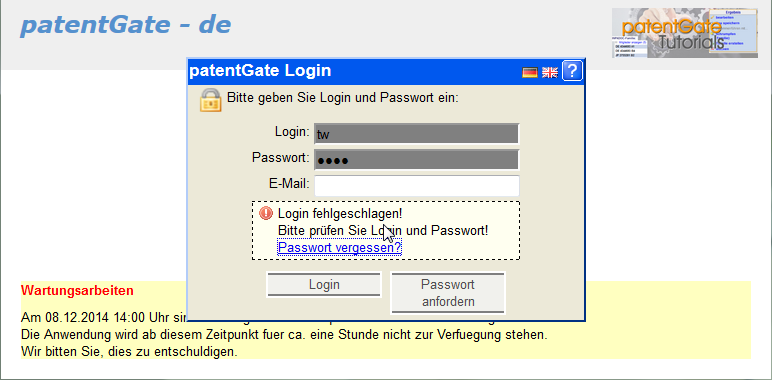This screenshot has height=380, width=772.
Task: Click the red error exclamation icon
Action: pyautogui.click(x=266, y=213)
